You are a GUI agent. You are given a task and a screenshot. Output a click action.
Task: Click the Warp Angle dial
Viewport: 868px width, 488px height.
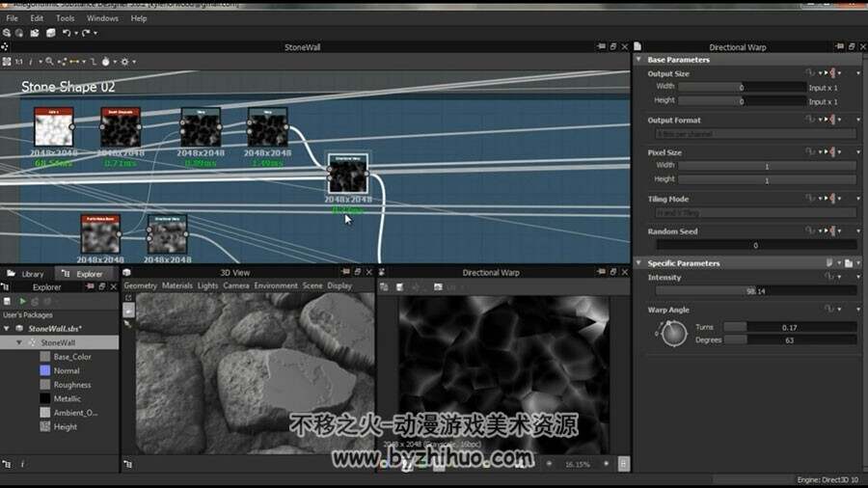click(674, 334)
